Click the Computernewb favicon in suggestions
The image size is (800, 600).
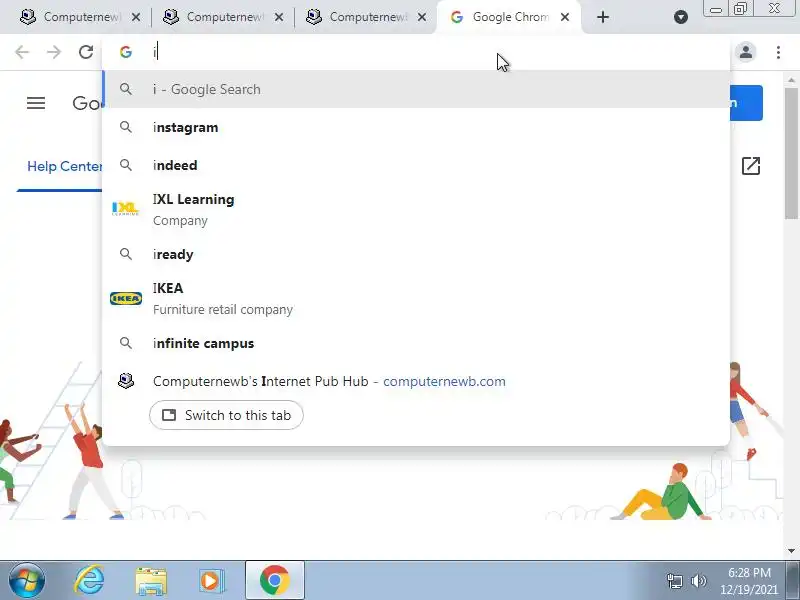(x=126, y=381)
